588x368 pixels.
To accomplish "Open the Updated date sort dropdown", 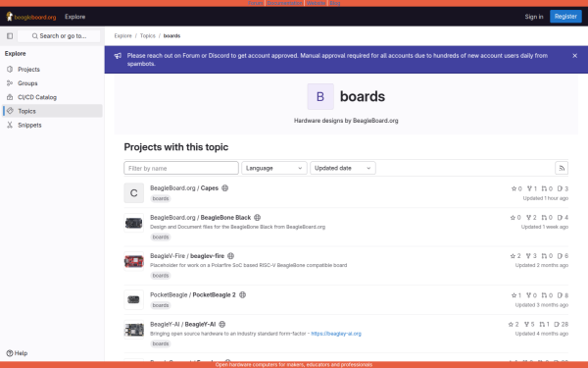I will tap(343, 168).
